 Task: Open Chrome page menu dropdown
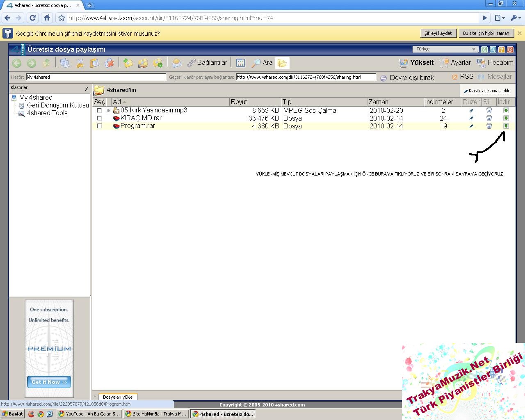(499, 18)
